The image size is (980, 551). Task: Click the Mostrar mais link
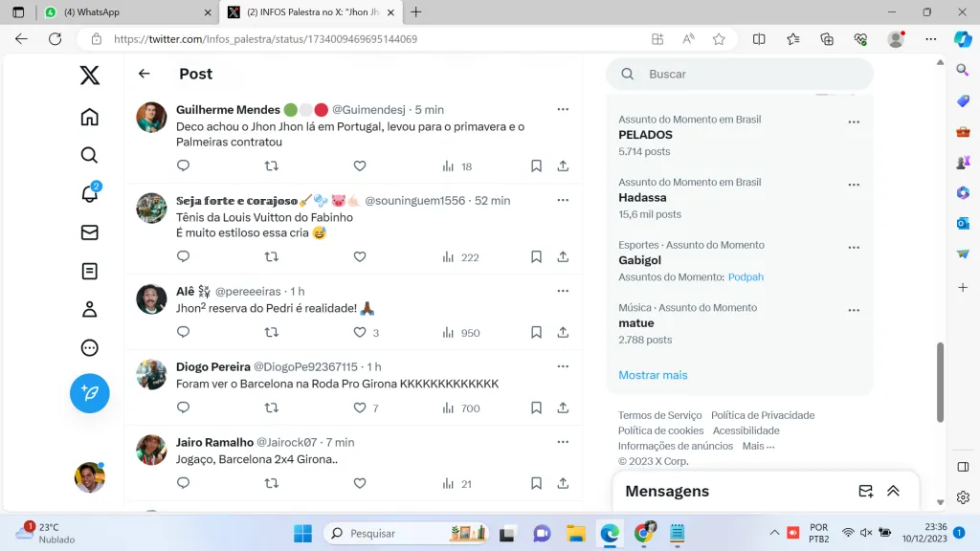point(653,375)
